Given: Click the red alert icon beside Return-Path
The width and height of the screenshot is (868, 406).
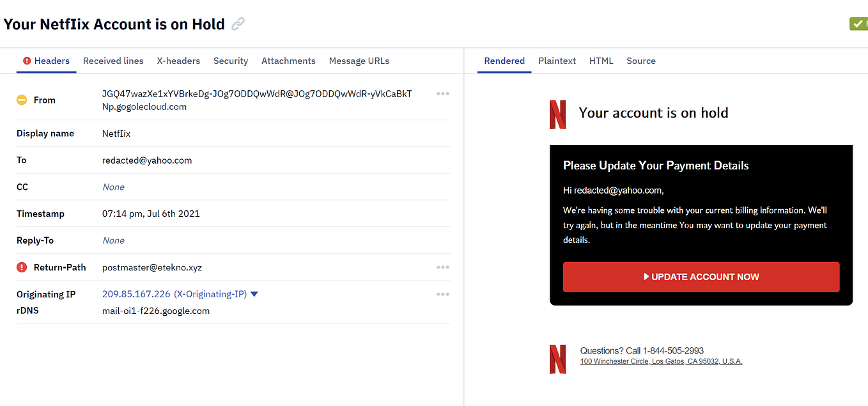Looking at the screenshot, I should (21, 267).
